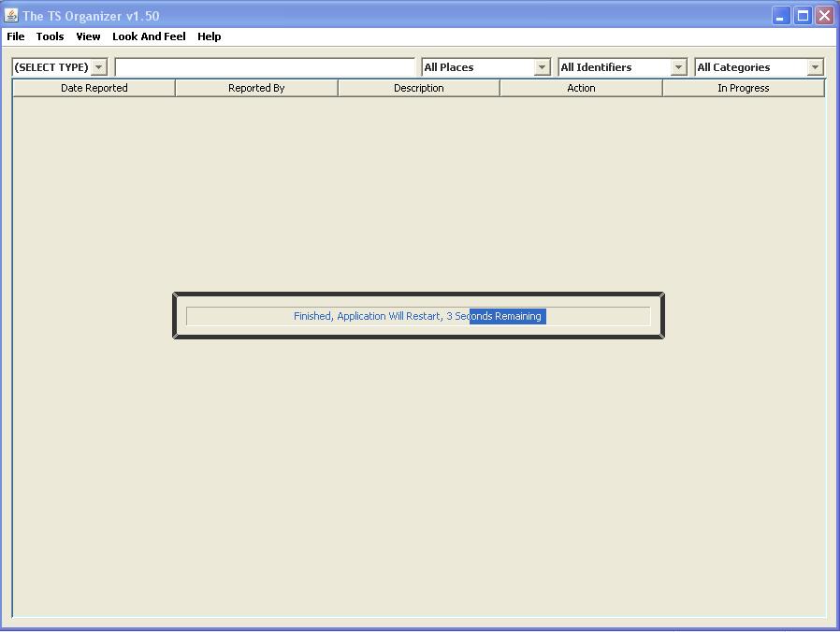Click the restart countdown progress bar
This screenshot has width=840, height=632.
pyautogui.click(x=418, y=316)
